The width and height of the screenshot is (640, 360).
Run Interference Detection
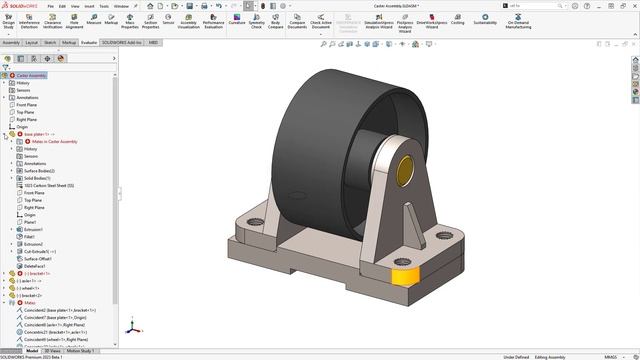point(29,21)
